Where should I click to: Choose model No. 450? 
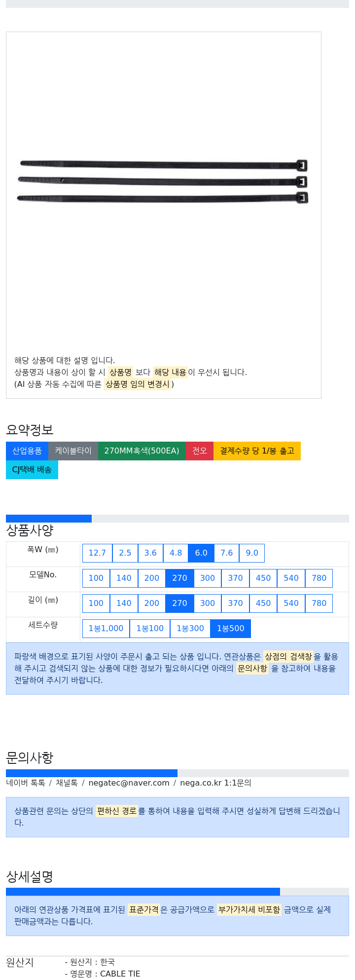click(263, 578)
